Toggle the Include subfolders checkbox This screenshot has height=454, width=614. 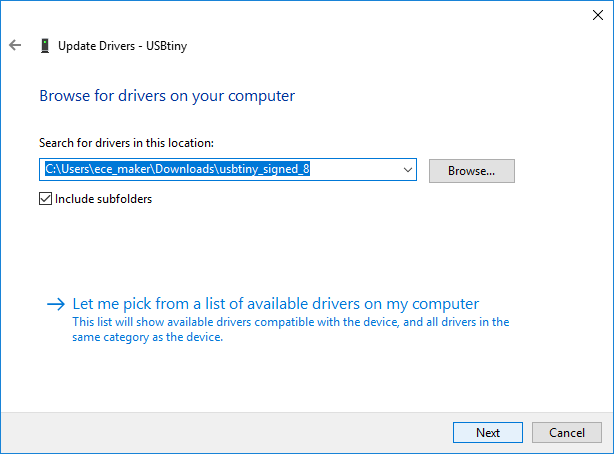tap(45, 199)
